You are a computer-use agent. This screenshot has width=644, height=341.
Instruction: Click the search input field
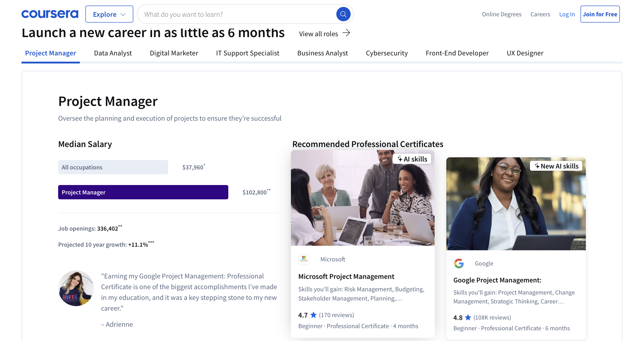pyautogui.click(x=237, y=14)
